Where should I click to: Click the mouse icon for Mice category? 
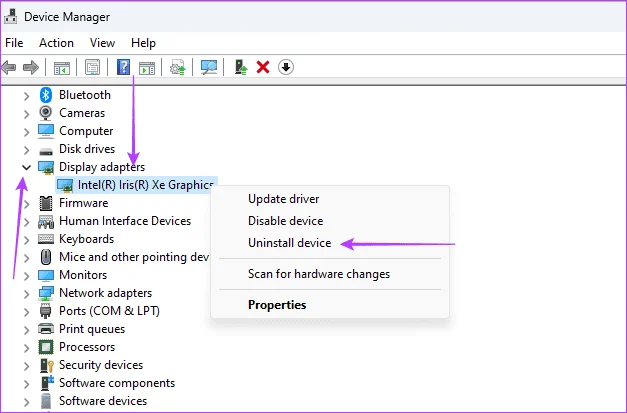tap(46, 257)
